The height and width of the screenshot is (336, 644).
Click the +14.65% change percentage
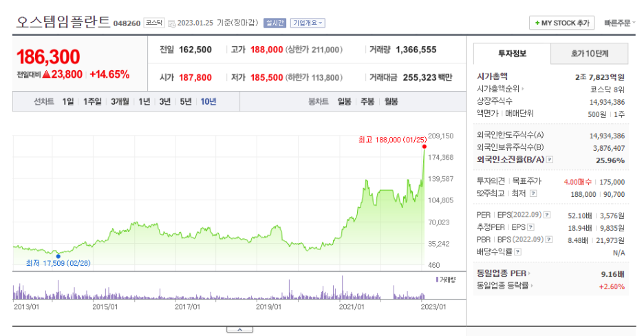(109, 74)
